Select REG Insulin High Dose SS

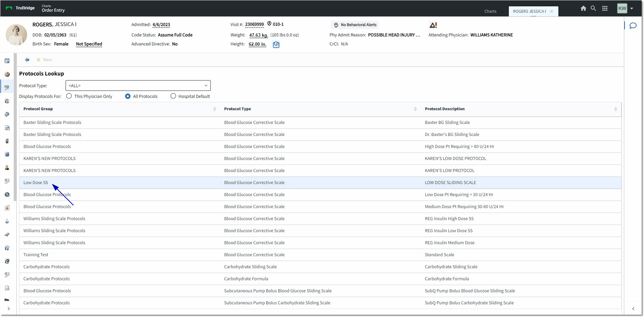click(449, 219)
